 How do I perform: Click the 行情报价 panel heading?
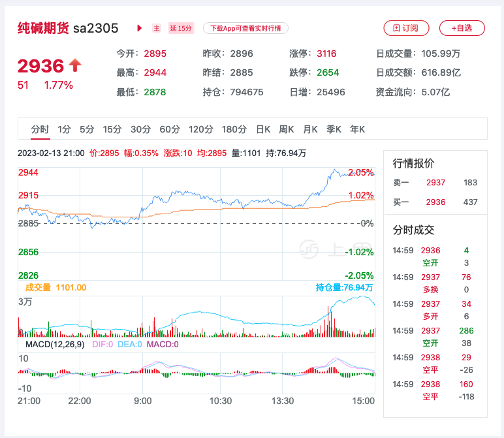click(413, 163)
